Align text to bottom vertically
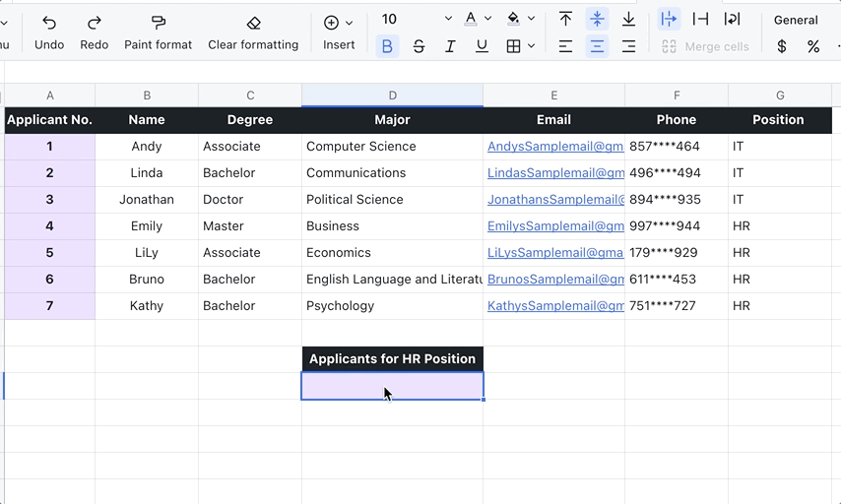Screen dimensions: 841x504 pyautogui.click(x=628, y=19)
